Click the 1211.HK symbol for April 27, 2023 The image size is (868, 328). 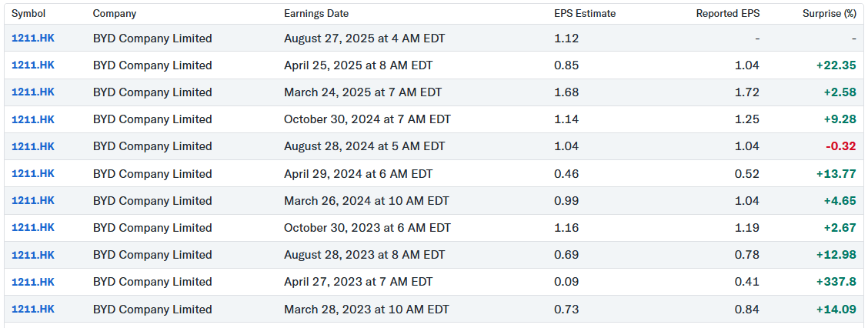click(x=32, y=282)
